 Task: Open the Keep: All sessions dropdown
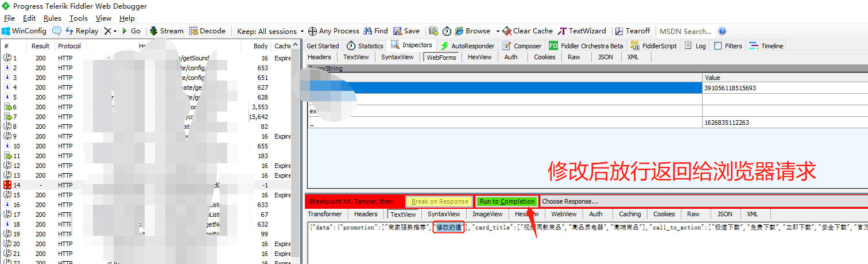[x=270, y=31]
